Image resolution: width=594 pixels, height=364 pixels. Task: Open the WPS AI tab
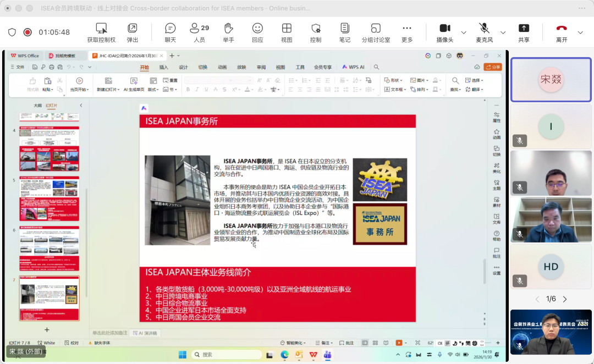coord(353,67)
